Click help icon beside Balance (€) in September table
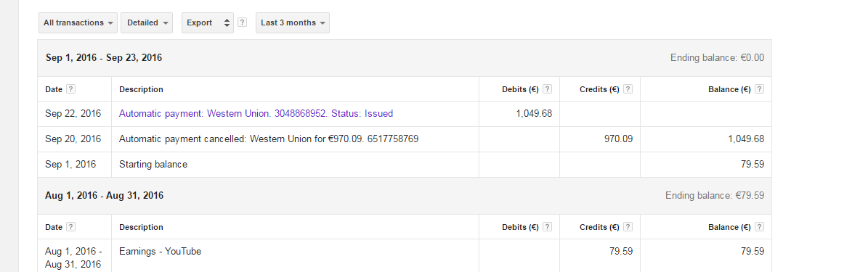The image size is (868, 272). [760, 89]
